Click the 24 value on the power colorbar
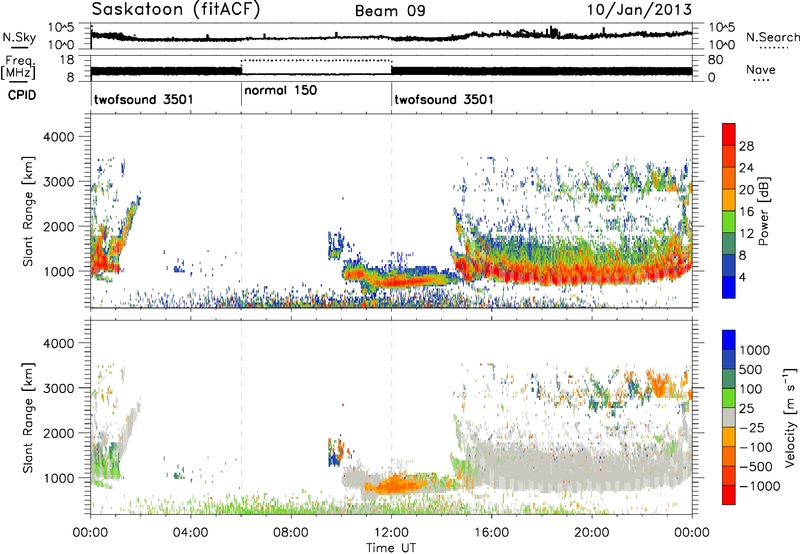 (x=746, y=168)
